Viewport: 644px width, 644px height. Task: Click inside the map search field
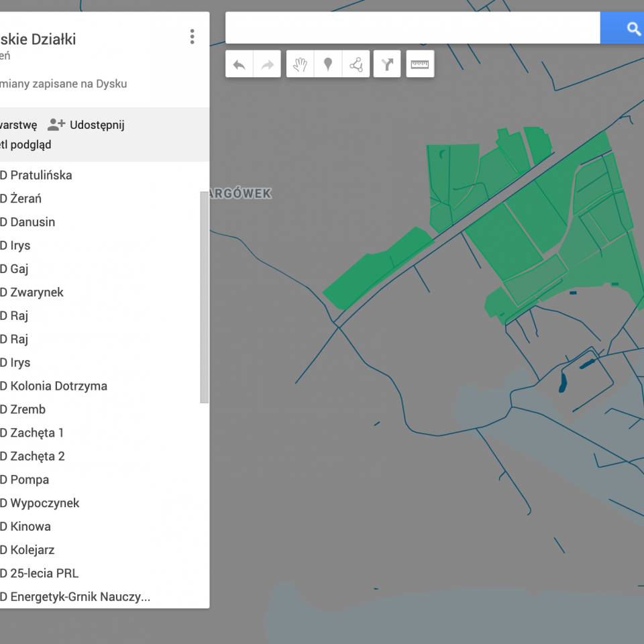(412, 28)
